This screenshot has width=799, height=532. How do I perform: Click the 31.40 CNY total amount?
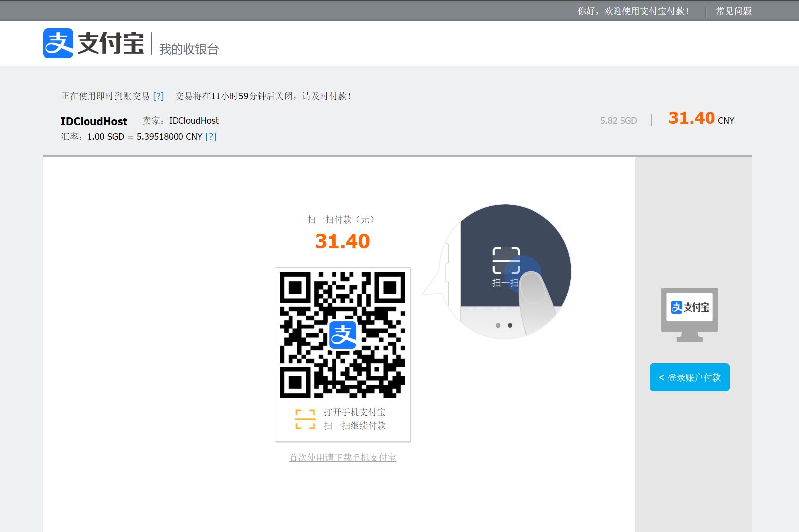pos(696,118)
